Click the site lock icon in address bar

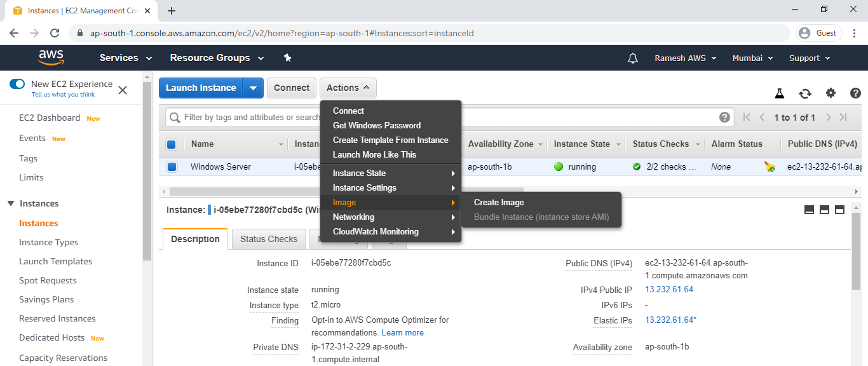(x=80, y=33)
